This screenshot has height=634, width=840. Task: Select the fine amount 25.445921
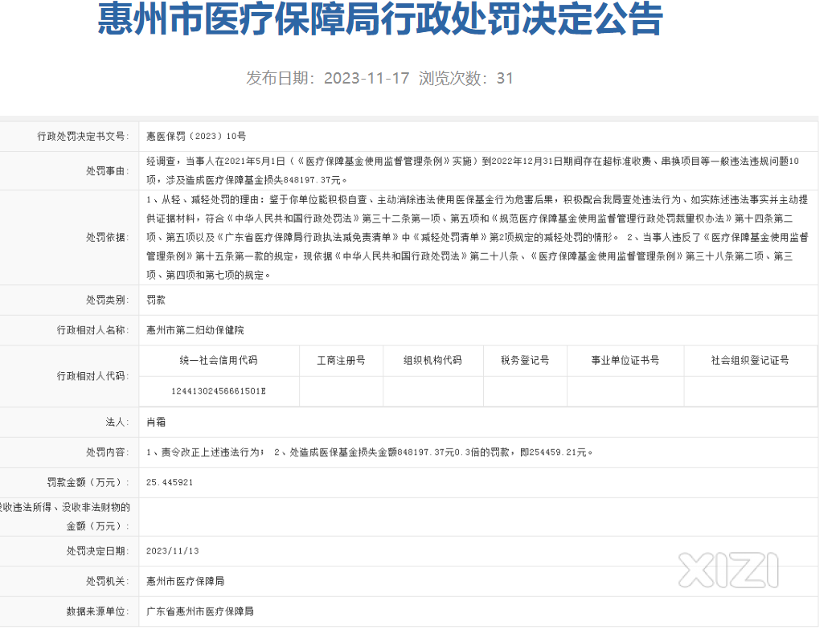(x=170, y=482)
